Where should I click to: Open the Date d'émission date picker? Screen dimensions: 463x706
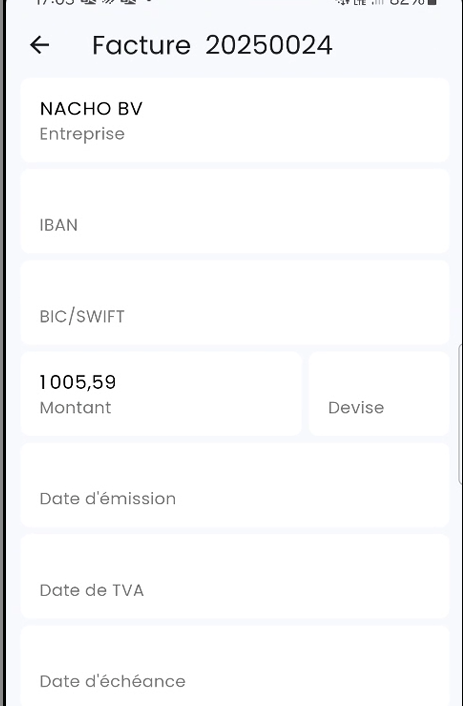coord(235,485)
